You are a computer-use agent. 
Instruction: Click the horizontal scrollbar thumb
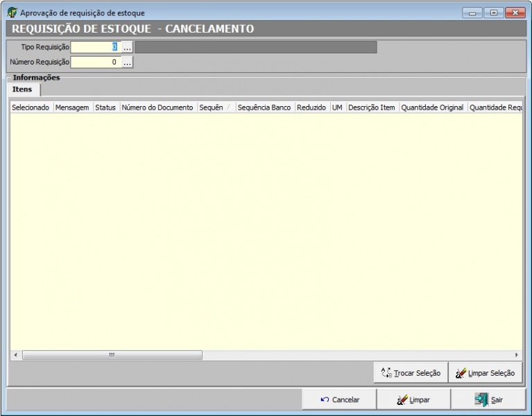tap(112, 355)
